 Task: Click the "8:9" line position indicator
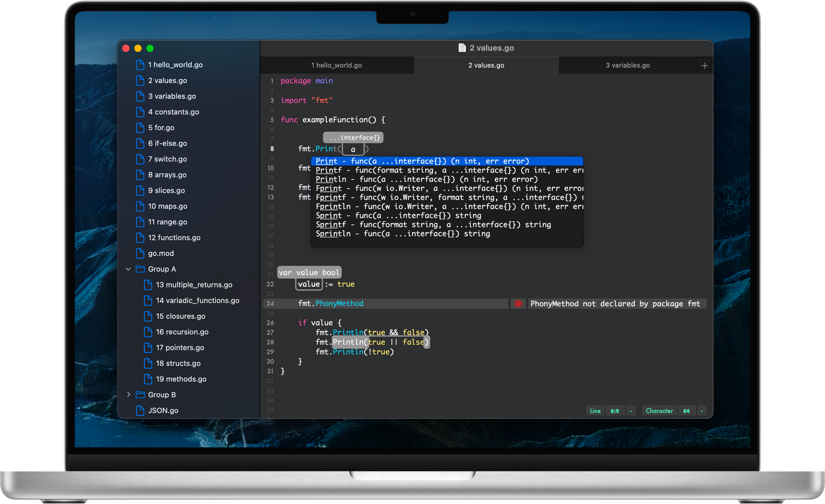pyautogui.click(x=614, y=410)
